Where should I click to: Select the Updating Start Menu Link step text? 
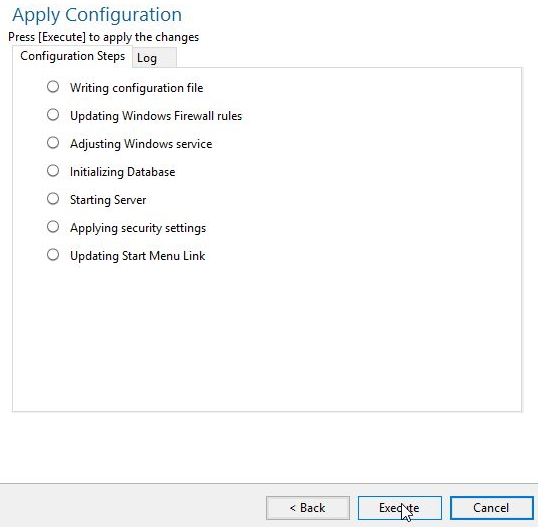138,256
